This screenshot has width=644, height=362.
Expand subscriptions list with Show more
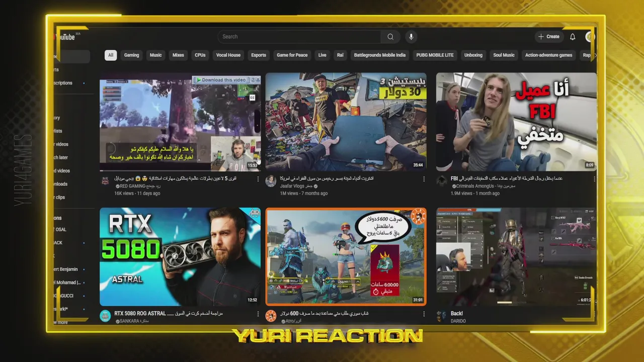(60, 322)
